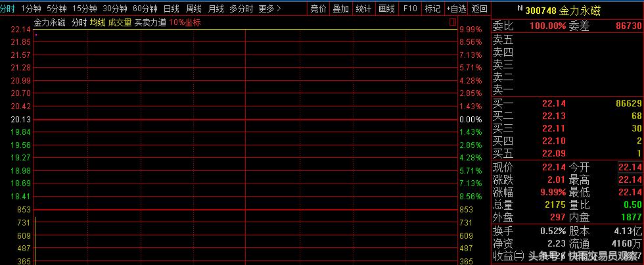The height and width of the screenshot is (265, 644).
Task: Click the 委差 86730 value
Action: pyautogui.click(x=629, y=26)
